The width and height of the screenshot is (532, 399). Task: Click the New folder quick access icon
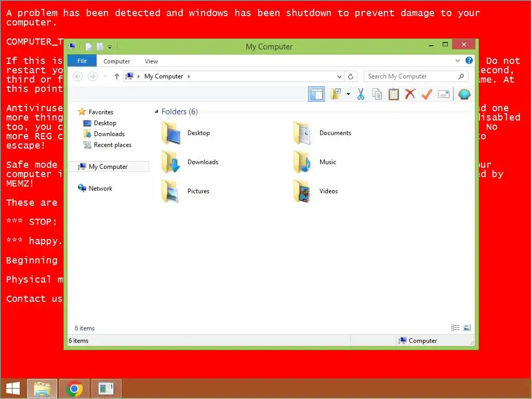100,46
